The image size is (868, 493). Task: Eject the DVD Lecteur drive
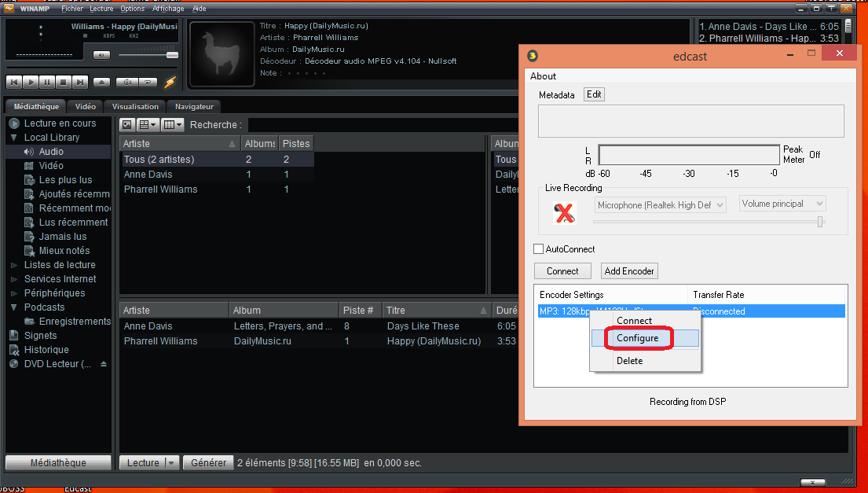[104, 364]
